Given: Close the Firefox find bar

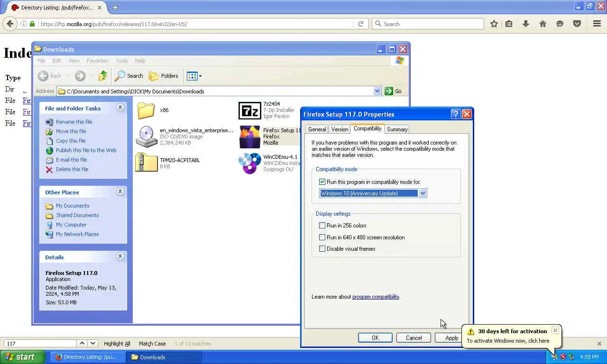Looking at the screenshot, I should coord(599,344).
